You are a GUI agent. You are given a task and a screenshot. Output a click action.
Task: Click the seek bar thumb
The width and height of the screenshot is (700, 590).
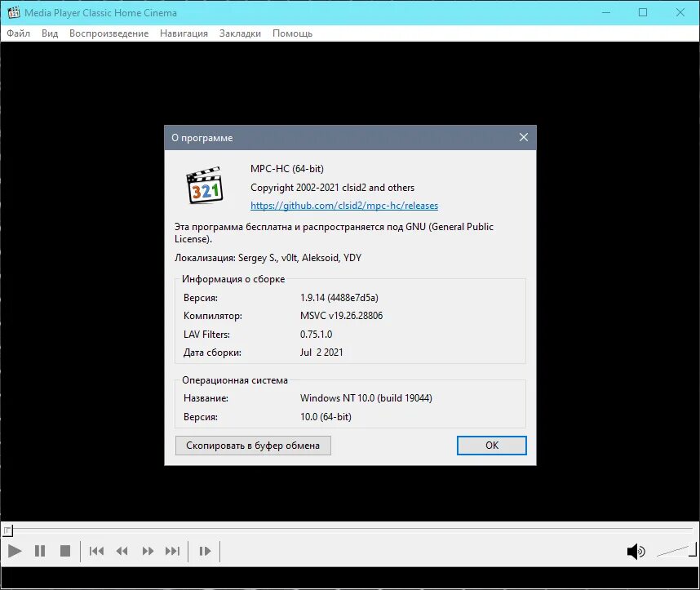click(8, 530)
